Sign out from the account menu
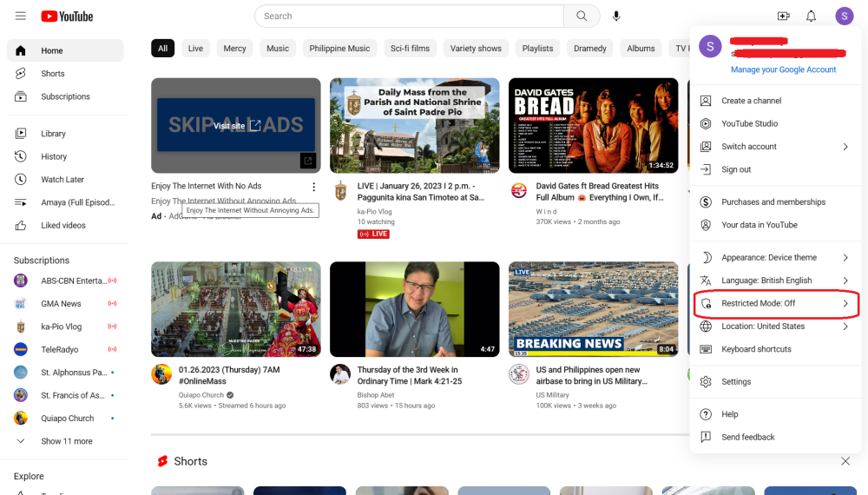This screenshot has height=495, width=868. point(775,169)
